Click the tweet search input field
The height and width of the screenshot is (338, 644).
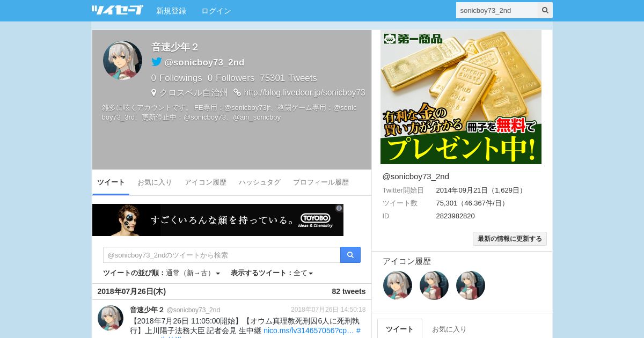click(x=222, y=255)
